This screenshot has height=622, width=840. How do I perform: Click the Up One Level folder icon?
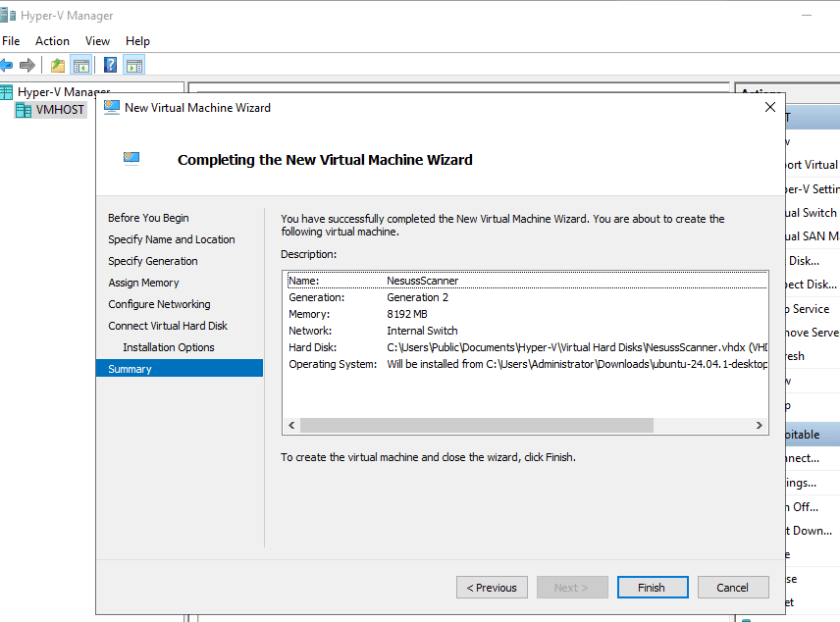tap(58, 66)
